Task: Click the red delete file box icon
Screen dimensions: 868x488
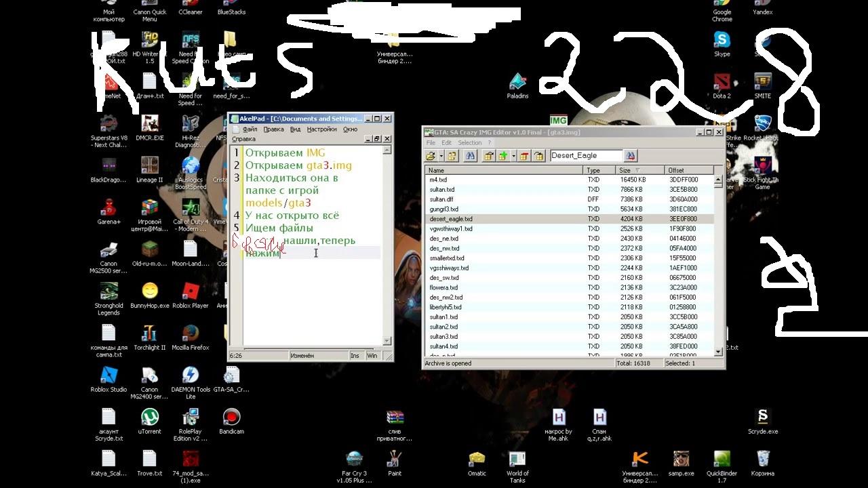Action: [525, 156]
